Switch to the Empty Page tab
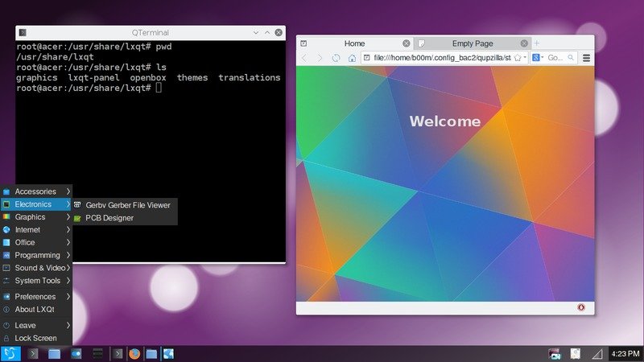 [473, 43]
